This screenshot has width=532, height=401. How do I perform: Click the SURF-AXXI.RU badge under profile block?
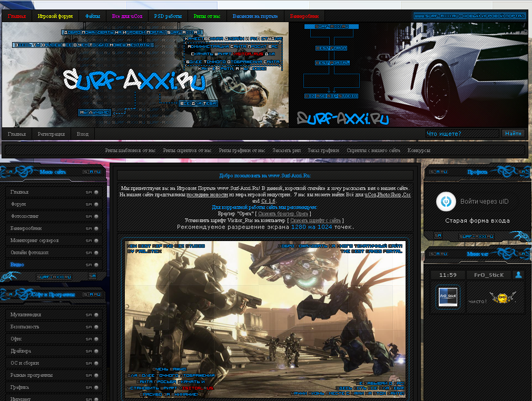477,236
